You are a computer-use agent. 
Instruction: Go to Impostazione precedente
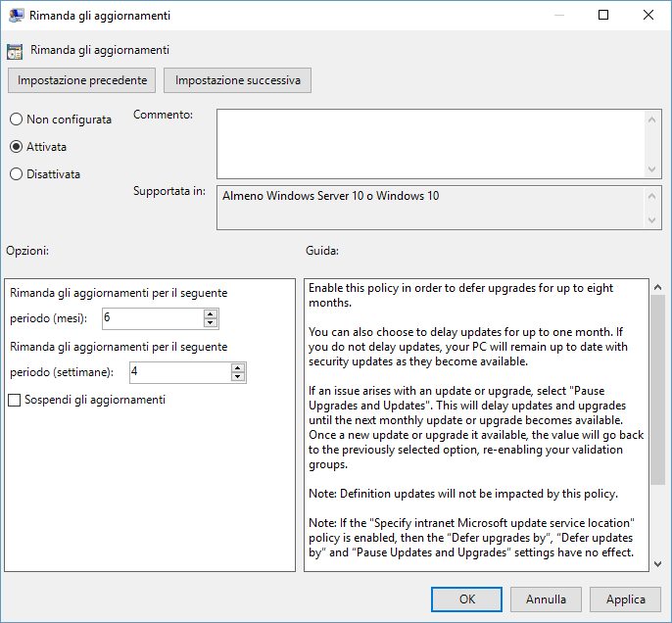click(x=82, y=80)
